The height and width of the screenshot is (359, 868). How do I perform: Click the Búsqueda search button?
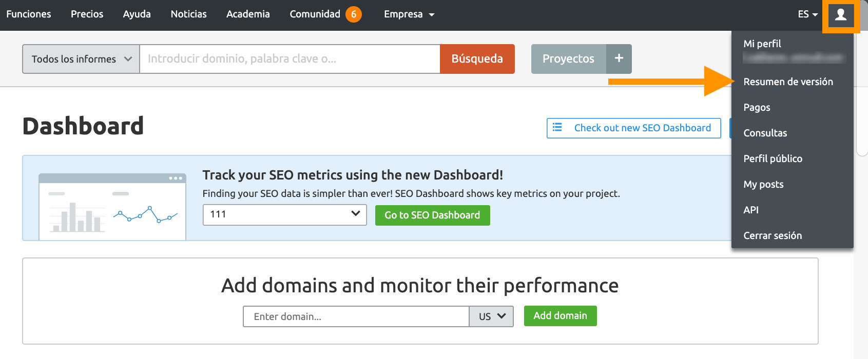click(477, 59)
